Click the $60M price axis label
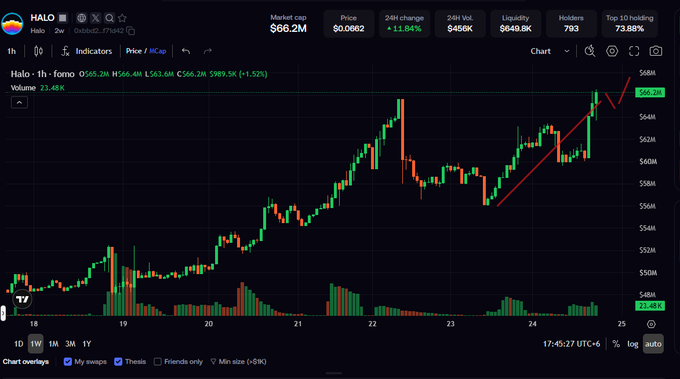 (x=648, y=161)
